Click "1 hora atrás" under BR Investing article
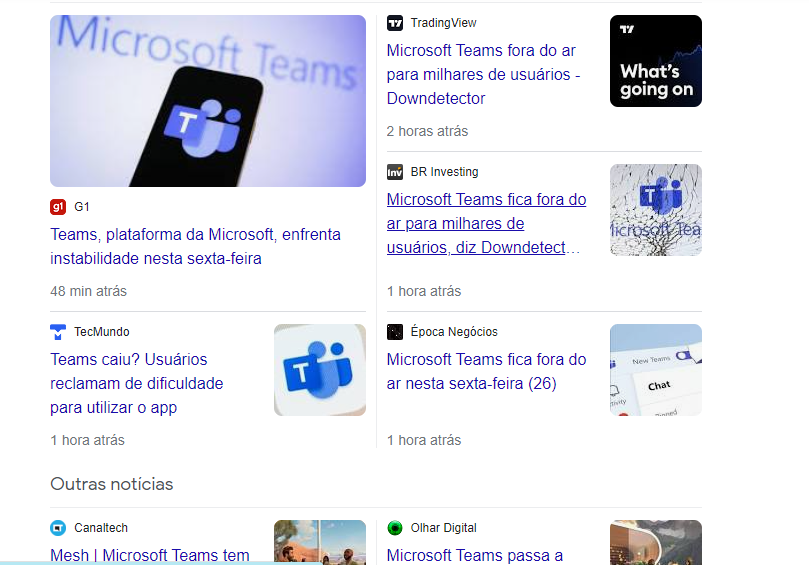809x565 pixels. [x=424, y=292]
